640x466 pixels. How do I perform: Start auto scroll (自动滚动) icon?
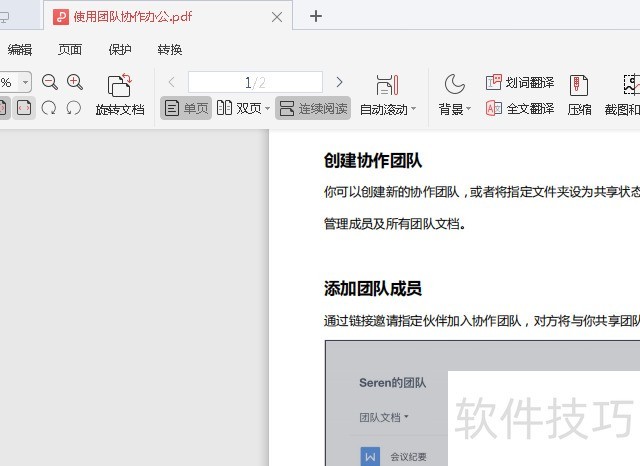pyautogui.click(x=387, y=85)
